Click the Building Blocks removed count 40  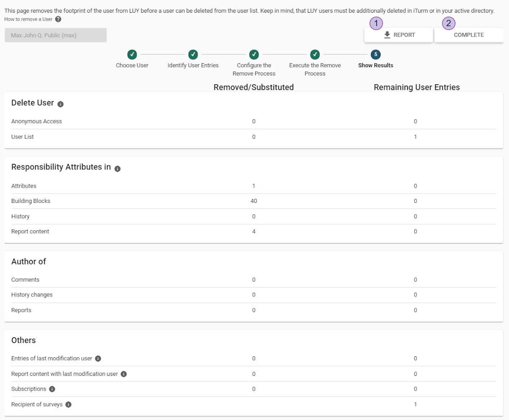click(254, 201)
